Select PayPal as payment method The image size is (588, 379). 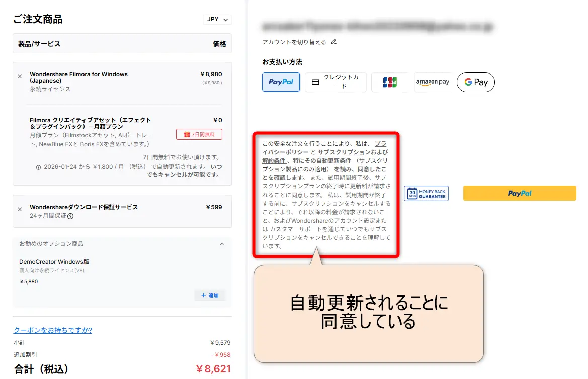pos(281,82)
